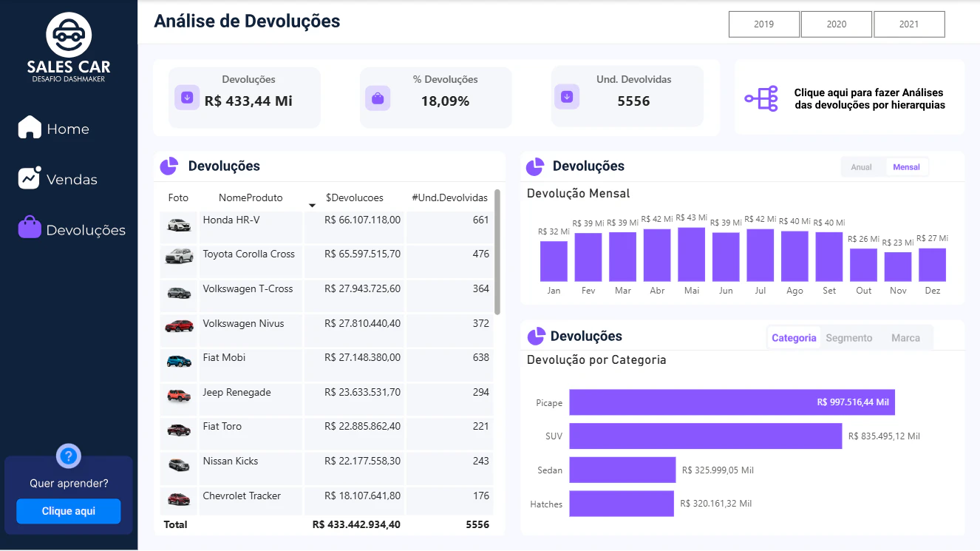980x551 pixels.
Task: Click the Jeep Renegade car photo
Action: [x=179, y=396]
